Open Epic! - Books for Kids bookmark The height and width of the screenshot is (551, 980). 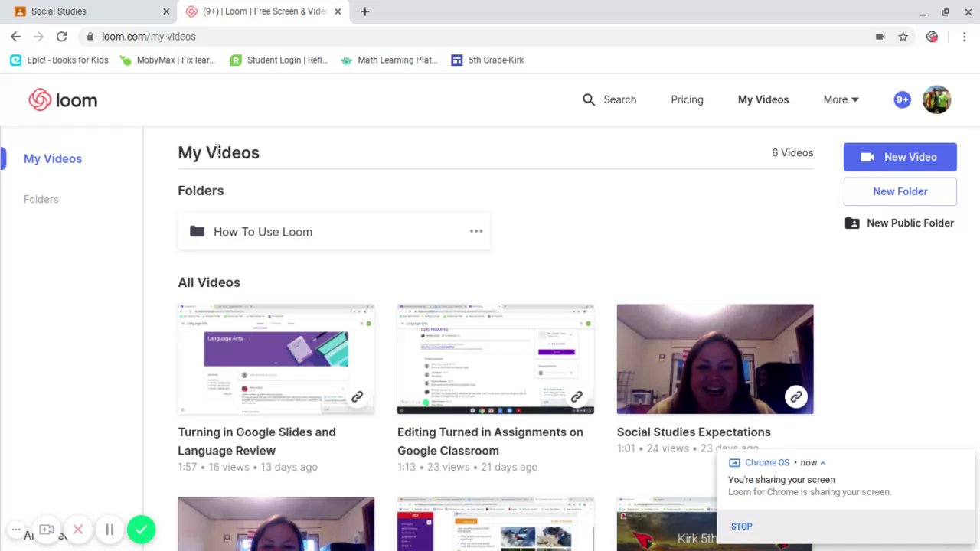(x=59, y=60)
